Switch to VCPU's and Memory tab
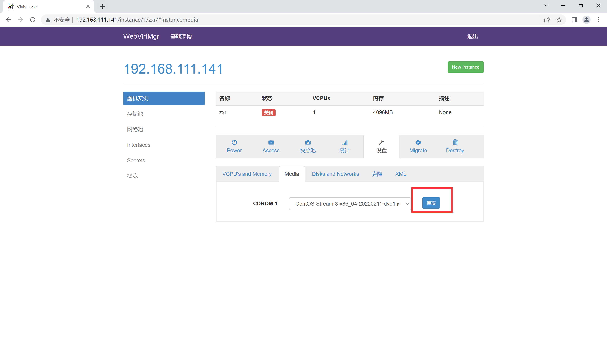 [247, 174]
